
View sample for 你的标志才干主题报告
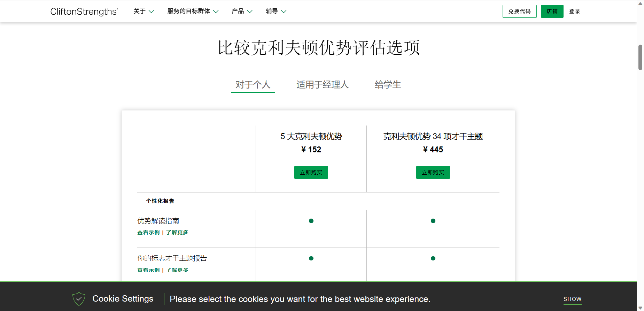click(x=148, y=270)
